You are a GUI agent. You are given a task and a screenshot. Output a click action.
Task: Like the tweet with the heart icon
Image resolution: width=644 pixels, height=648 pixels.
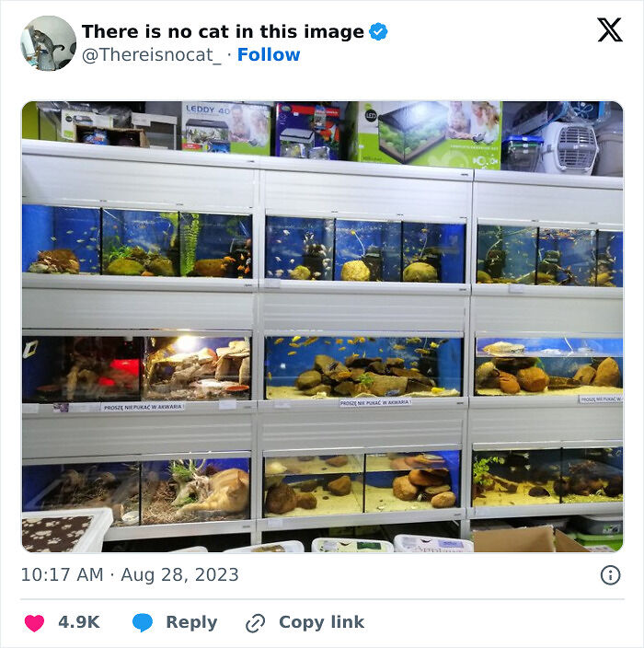[34, 623]
